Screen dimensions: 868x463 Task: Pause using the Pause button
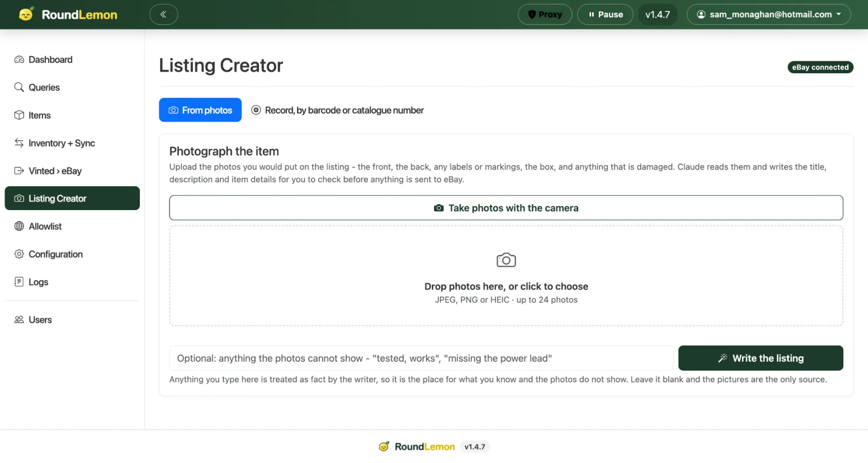(x=605, y=14)
